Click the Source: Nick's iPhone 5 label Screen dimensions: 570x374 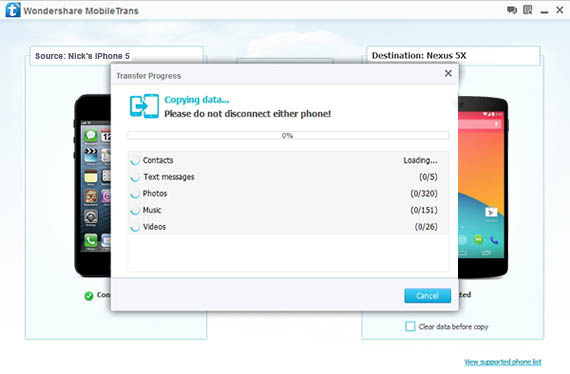pyautogui.click(x=82, y=56)
